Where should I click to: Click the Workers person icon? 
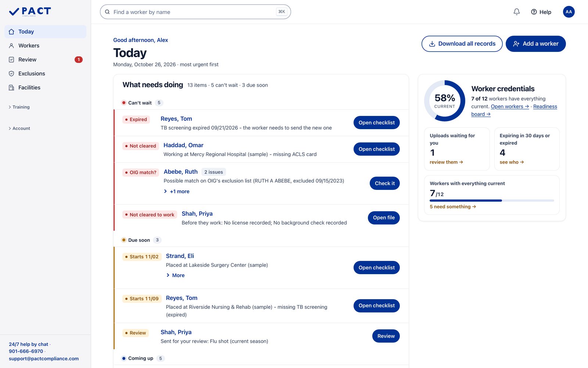[x=11, y=46]
